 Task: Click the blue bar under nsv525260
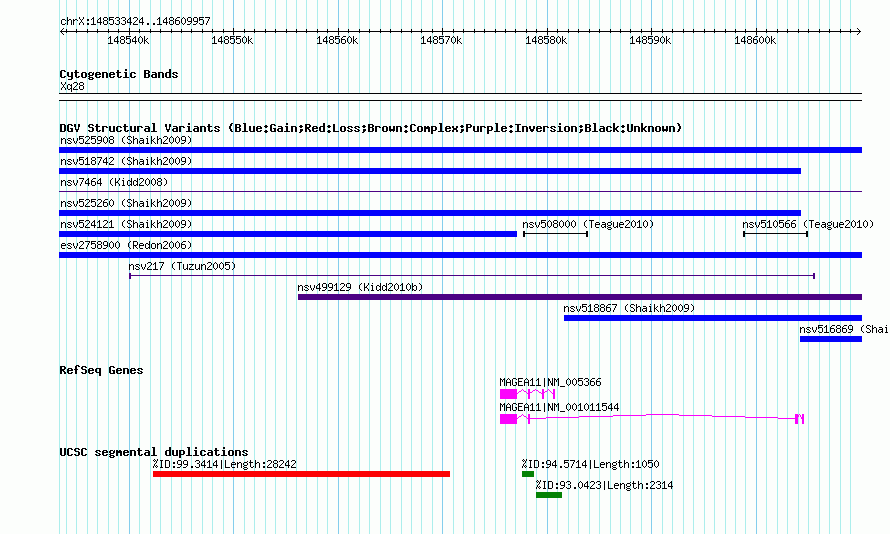430,213
